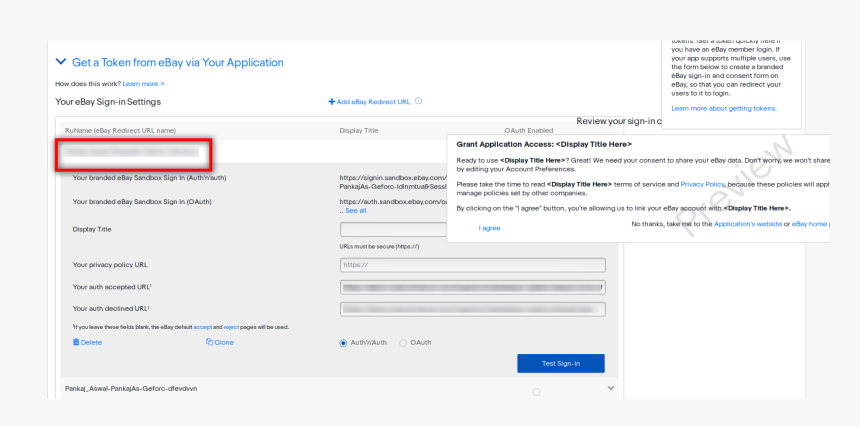The height and width of the screenshot is (426, 860).
Task: Click the auth accepted URL field
Action: click(473, 287)
